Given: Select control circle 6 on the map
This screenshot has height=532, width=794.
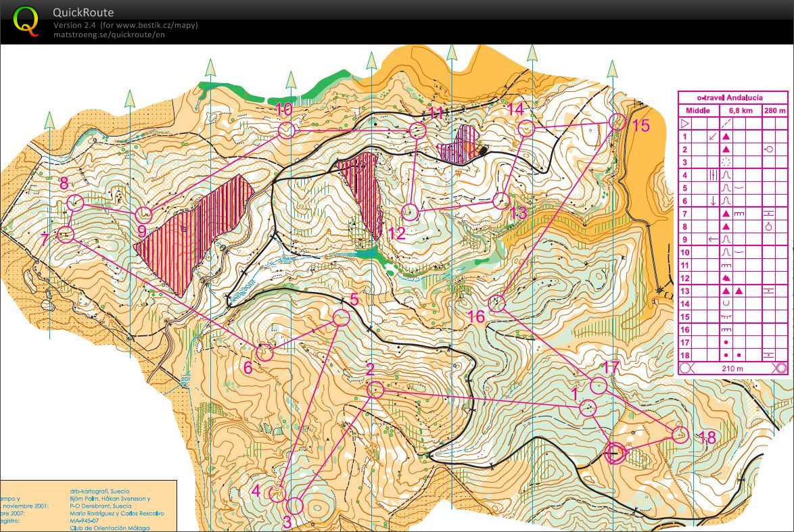Looking at the screenshot, I should click(x=264, y=352).
